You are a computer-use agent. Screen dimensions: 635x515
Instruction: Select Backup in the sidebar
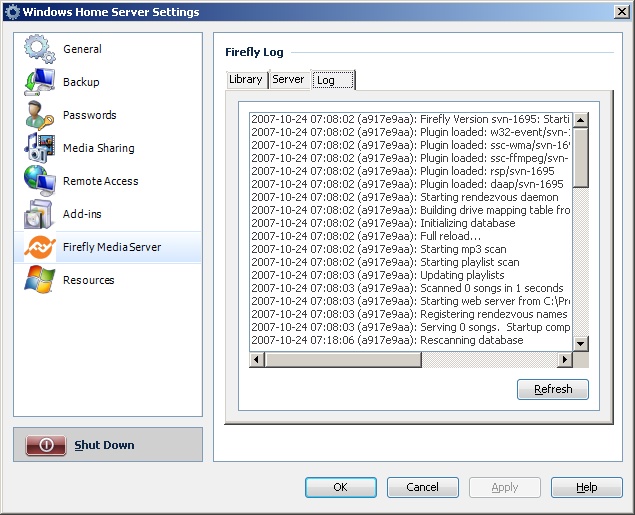click(108, 82)
